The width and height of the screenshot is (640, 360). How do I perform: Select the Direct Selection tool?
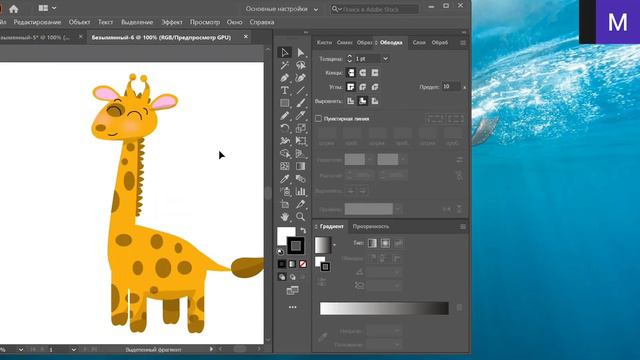(x=300, y=52)
